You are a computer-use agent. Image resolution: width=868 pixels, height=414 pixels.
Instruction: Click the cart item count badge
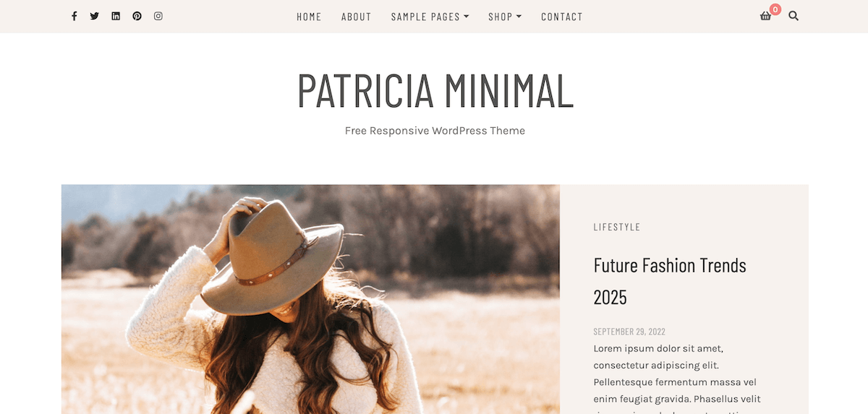click(775, 9)
